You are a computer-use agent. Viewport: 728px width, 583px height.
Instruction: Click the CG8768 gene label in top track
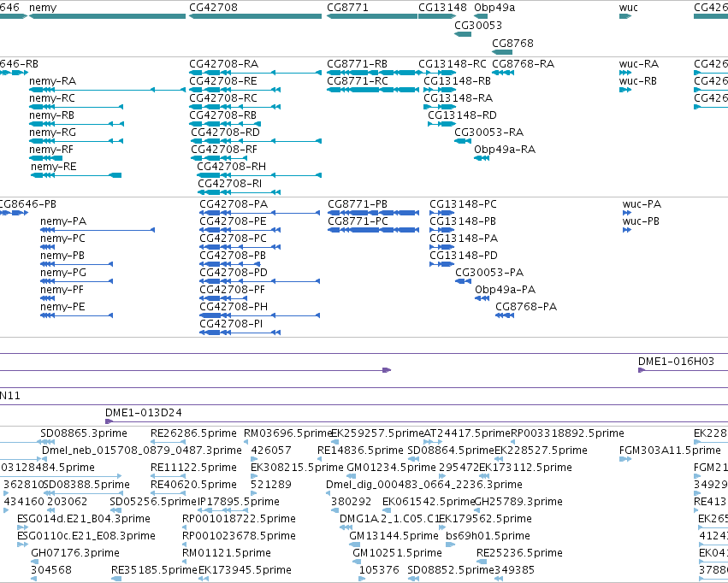coord(513,43)
